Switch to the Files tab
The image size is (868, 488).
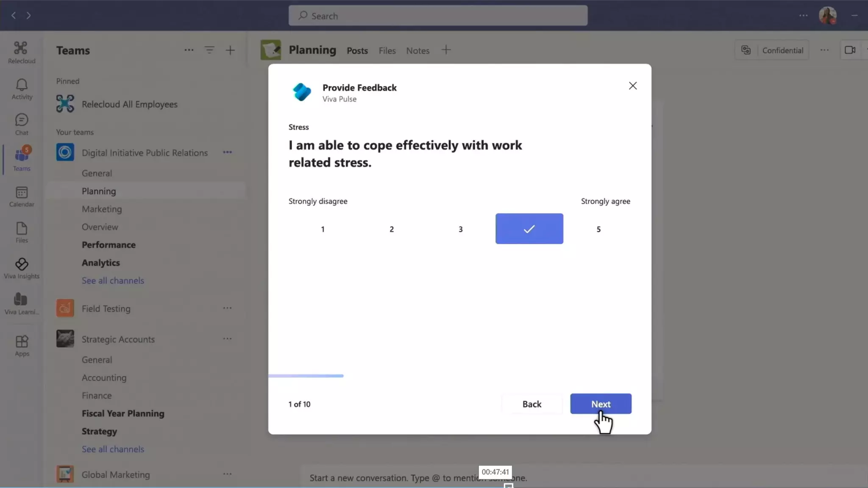pyautogui.click(x=387, y=50)
